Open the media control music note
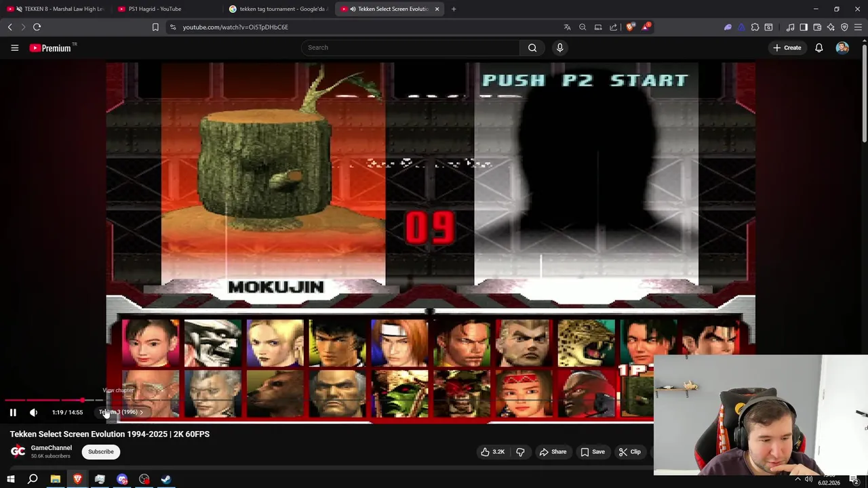 pyautogui.click(x=790, y=27)
